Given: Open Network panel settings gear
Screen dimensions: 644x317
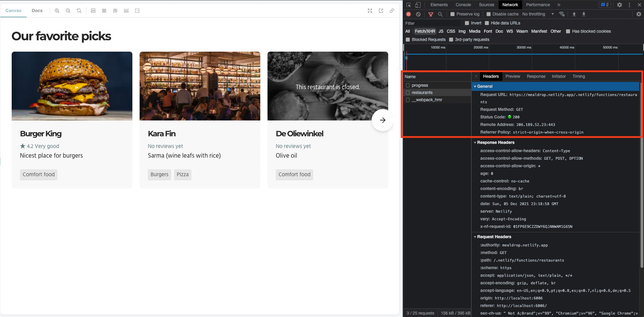Looking at the screenshot, I should tap(638, 14).
